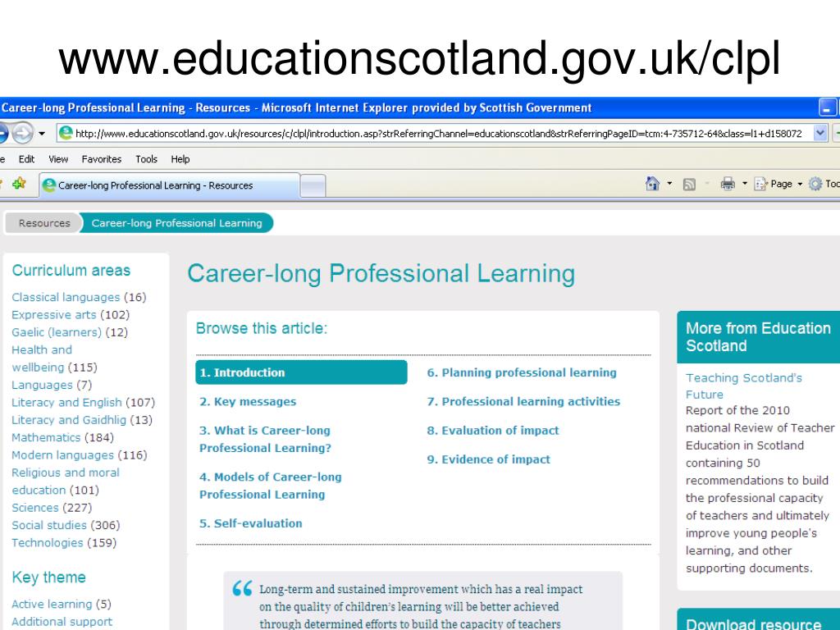Open the Social studies link
The width and height of the screenshot is (840, 630).
[48, 526]
